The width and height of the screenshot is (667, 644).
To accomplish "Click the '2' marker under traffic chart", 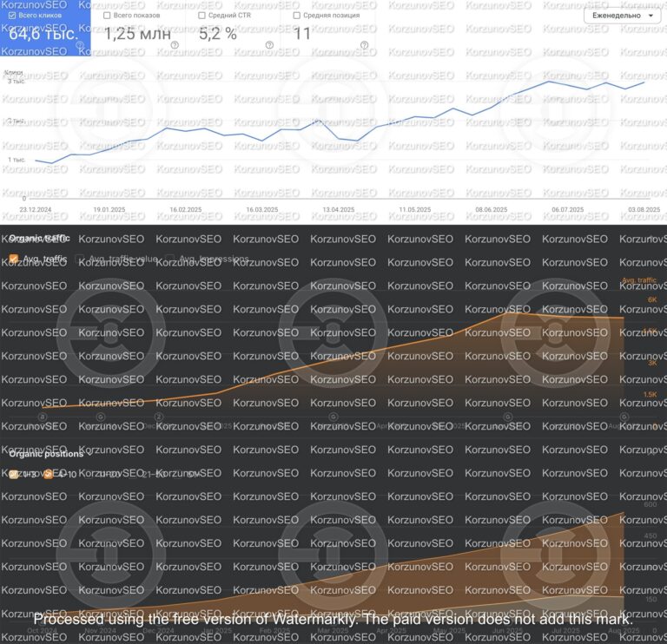I will pyautogui.click(x=159, y=417).
